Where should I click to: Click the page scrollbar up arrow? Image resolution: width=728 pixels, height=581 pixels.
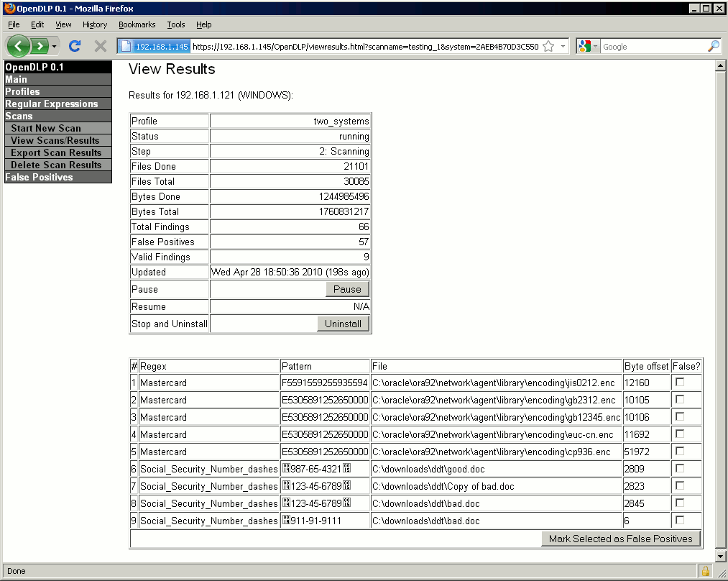coord(720,65)
